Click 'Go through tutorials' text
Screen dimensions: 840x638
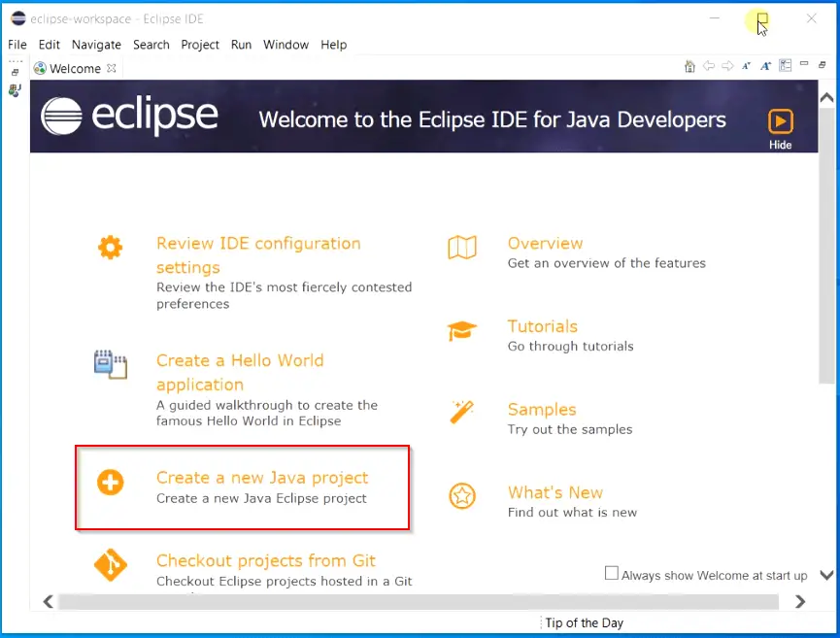tap(571, 346)
